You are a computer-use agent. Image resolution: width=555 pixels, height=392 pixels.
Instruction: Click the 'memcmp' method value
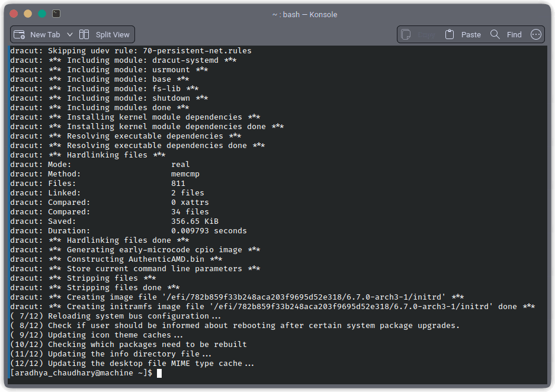click(x=185, y=173)
